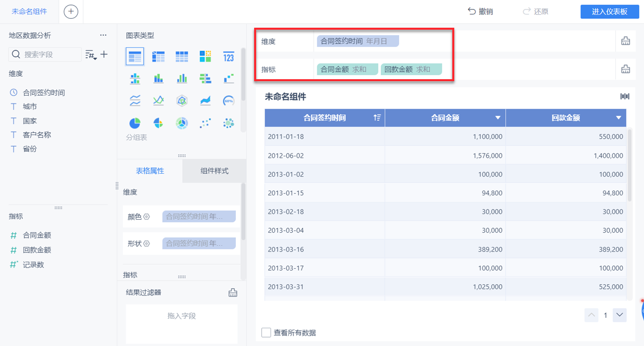This screenshot has width=644, height=346.
Task: Choose the 123 KPI indicator card icon
Action: (x=228, y=56)
